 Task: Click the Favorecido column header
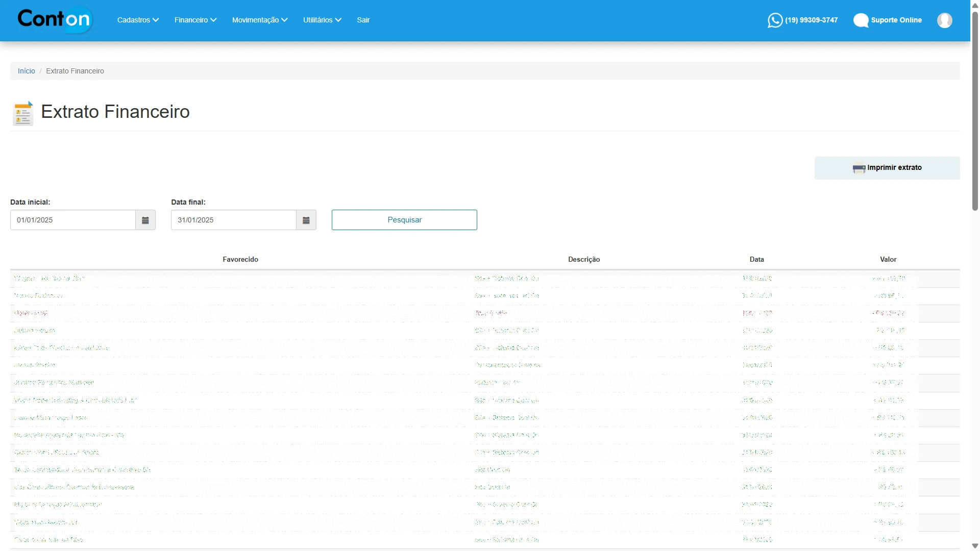pyautogui.click(x=240, y=259)
